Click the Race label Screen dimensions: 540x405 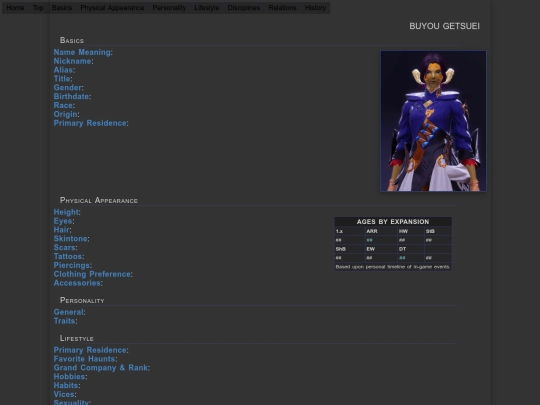pos(63,105)
